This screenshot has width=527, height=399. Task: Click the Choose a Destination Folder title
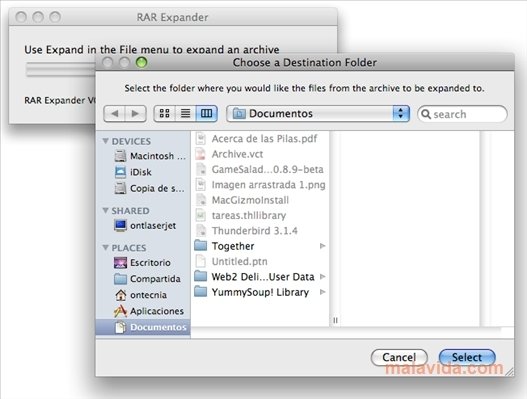tap(305, 63)
